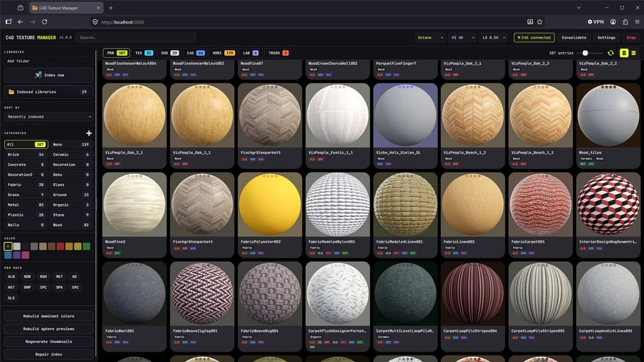The image size is (644, 362).
Task: Switch to grid view
Action: tap(624, 53)
